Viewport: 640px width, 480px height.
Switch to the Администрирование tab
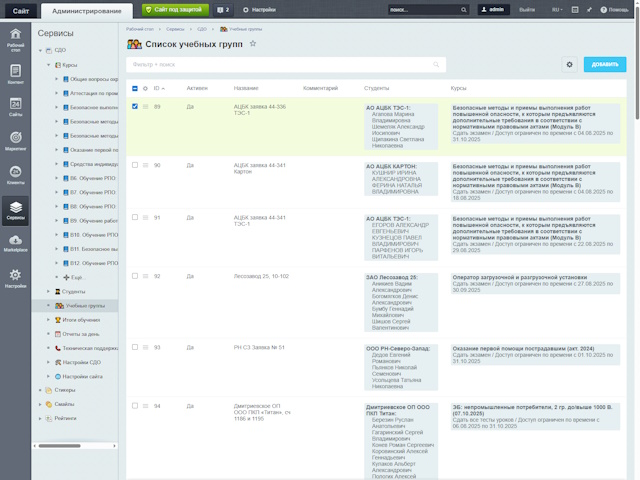(x=87, y=11)
